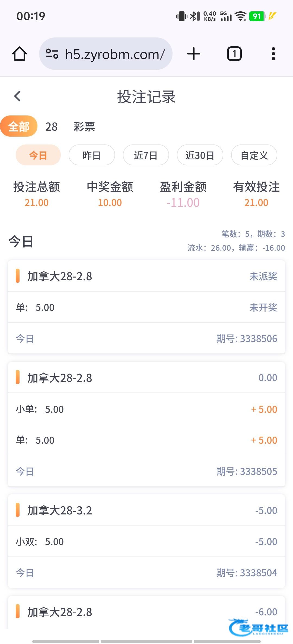Select the 近7日 date filter
Image resolution: width=293 pixels, height=644 pixels.
click(146, 155)
